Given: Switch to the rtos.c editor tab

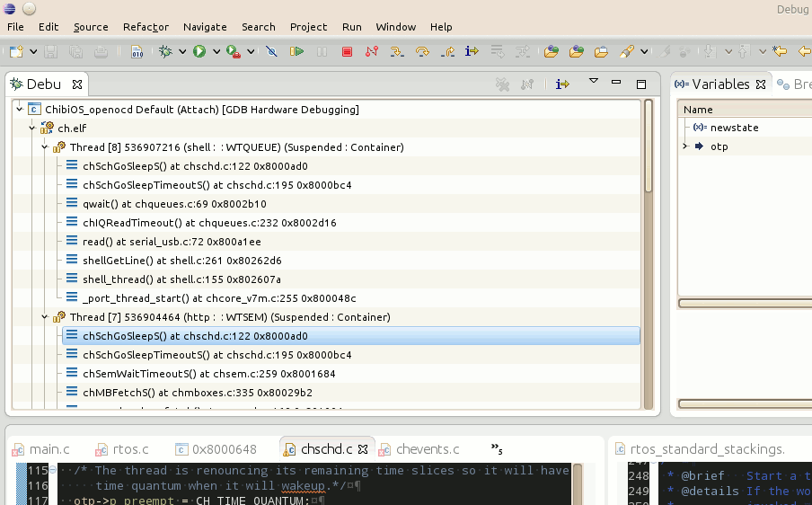Looking at the screenshot, I should coord(122,449).
